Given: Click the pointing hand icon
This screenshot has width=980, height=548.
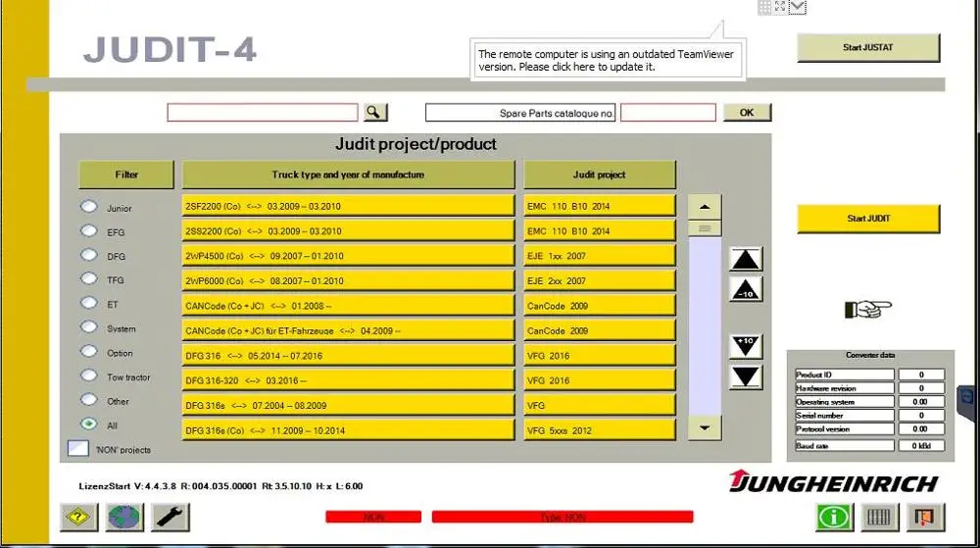Looking at the screenshot, I should click(x=868, y=309).
